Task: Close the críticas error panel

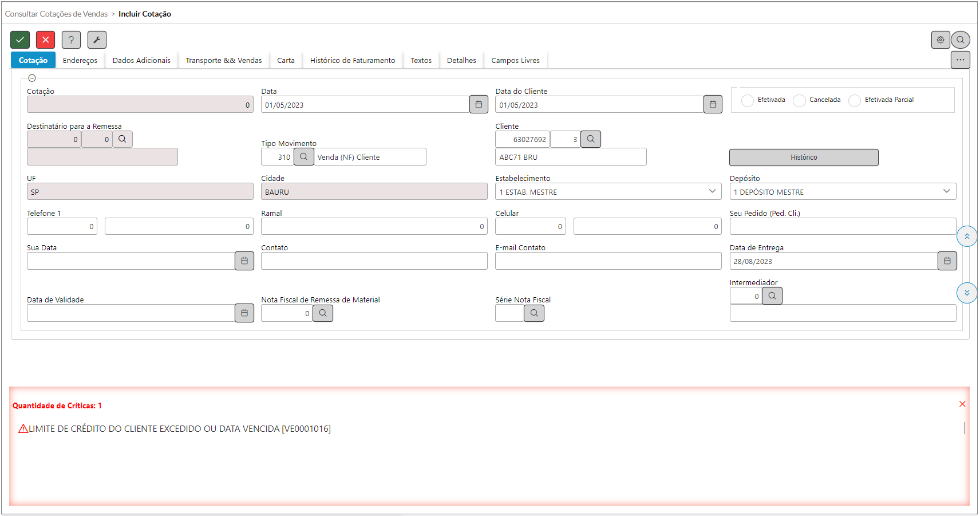Action: tap(962, 404)
